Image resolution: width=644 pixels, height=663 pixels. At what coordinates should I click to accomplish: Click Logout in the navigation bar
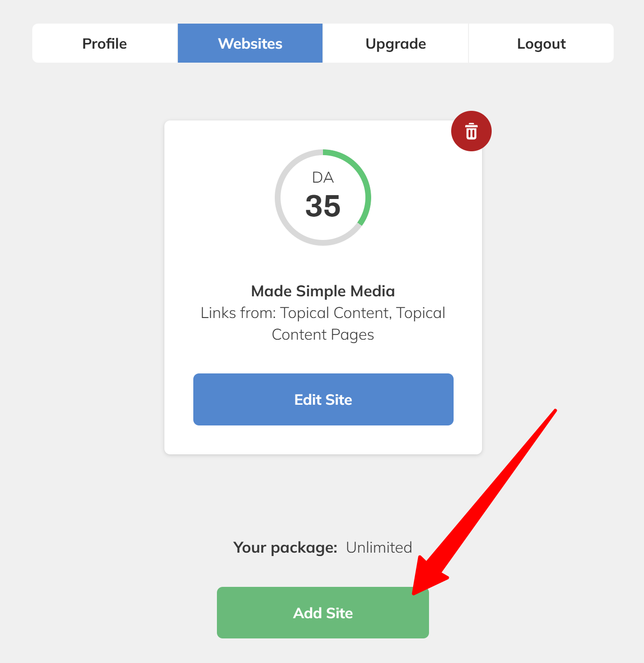(x=541, y=43)
